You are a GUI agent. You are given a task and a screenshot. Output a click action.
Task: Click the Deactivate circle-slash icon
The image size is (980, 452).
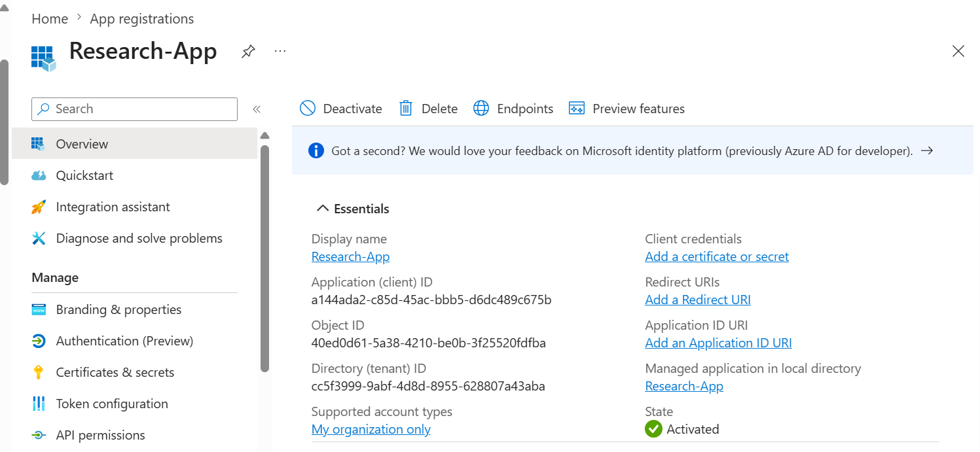coord(308,109)
